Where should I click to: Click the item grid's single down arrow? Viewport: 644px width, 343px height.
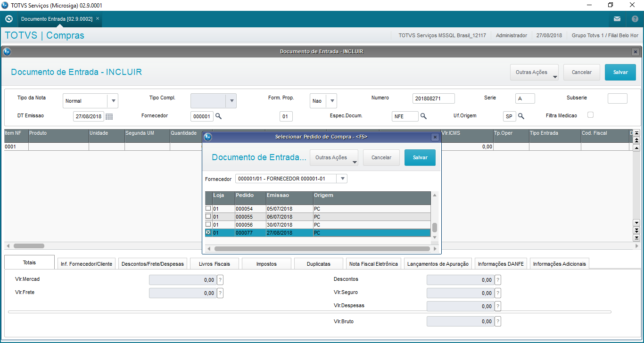tap(636, 223)
